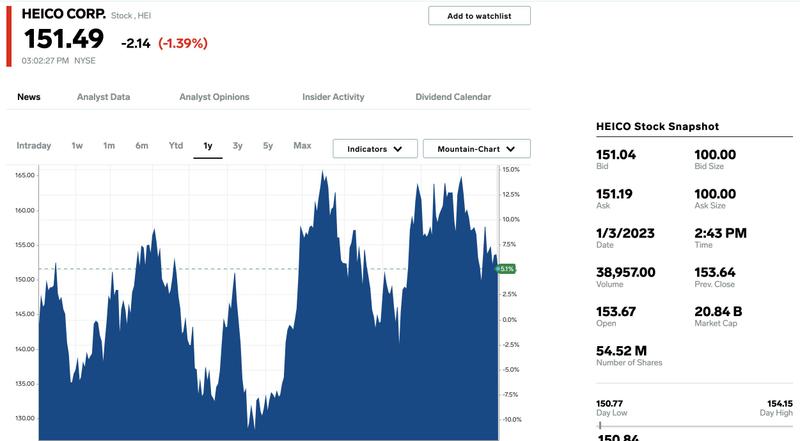Click the 151.19 Ask value

click(x=614, y=194)
